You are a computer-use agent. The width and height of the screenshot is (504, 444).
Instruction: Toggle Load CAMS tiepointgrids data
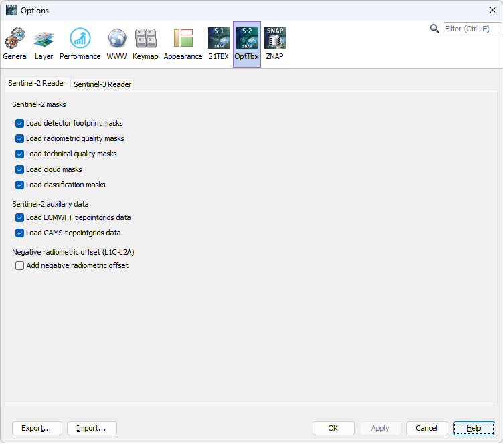click(19, 233)
